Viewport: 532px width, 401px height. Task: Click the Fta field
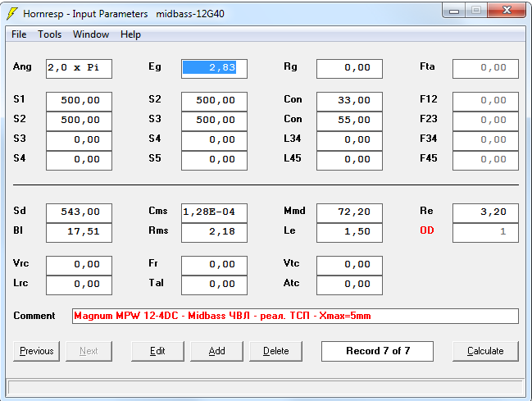[x=485, y=69]
